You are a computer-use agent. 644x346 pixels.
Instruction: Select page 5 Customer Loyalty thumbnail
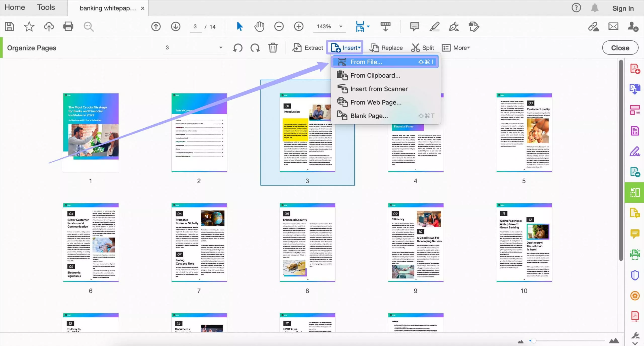tap(524, 132)
